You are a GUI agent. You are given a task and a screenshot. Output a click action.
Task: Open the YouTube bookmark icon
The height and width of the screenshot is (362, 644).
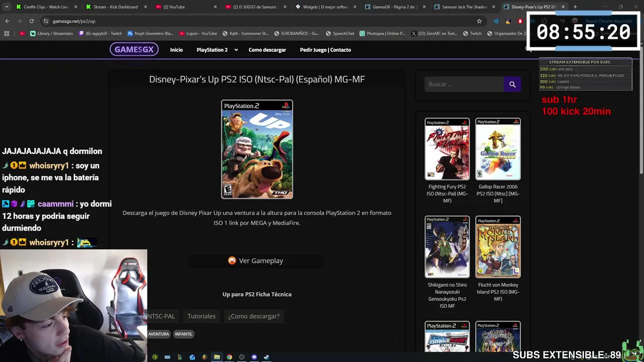tap(22, 33)
